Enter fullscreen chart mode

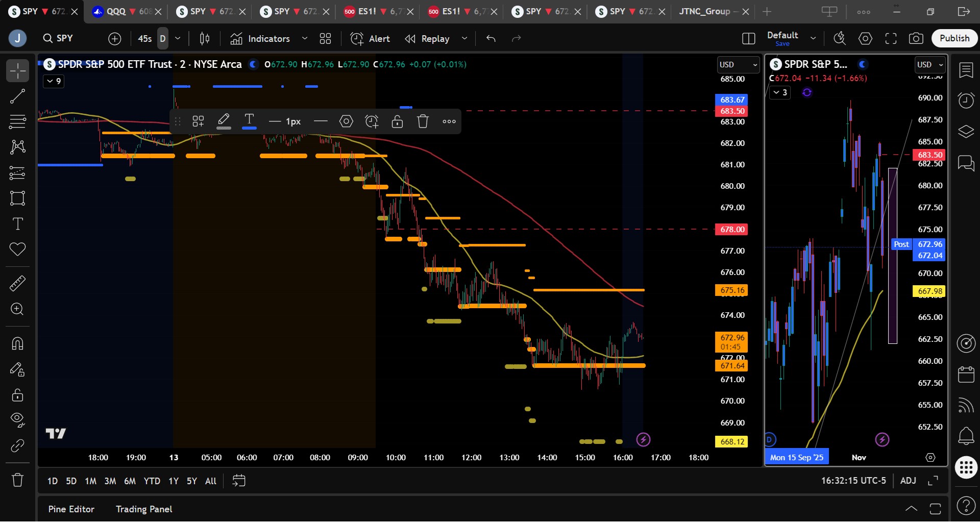pos(891,38)
